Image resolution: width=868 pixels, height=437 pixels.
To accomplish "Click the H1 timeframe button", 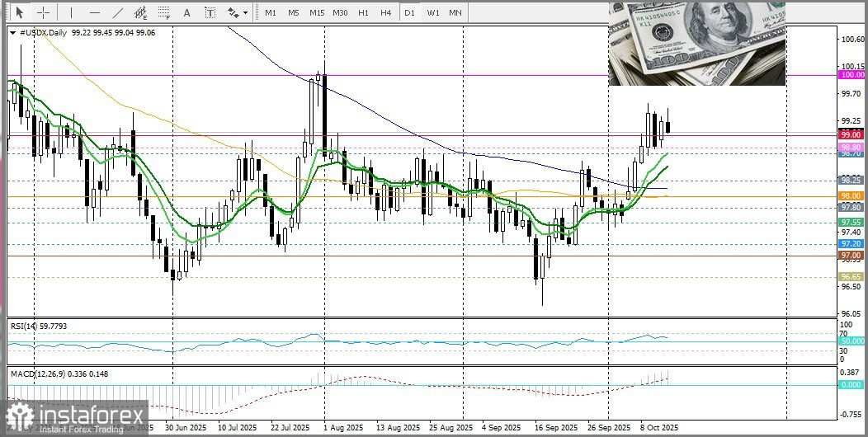I will coord(363,12).
